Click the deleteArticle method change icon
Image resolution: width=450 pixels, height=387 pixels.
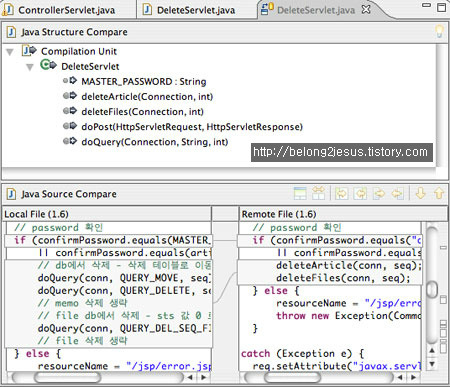[70, 96]
